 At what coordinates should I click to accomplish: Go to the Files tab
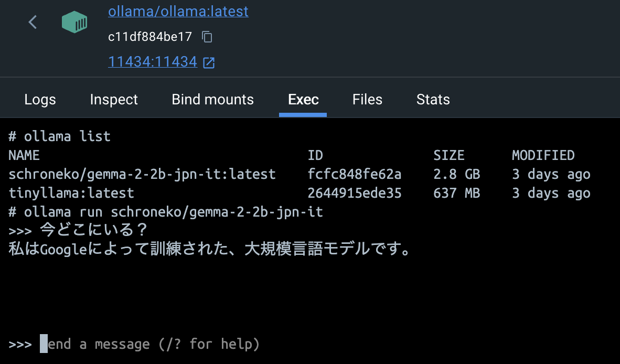coord(367,100)
